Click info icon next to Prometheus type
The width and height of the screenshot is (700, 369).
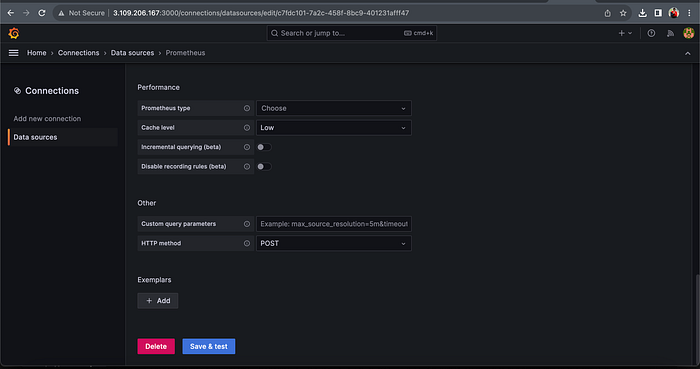[247, 108]
